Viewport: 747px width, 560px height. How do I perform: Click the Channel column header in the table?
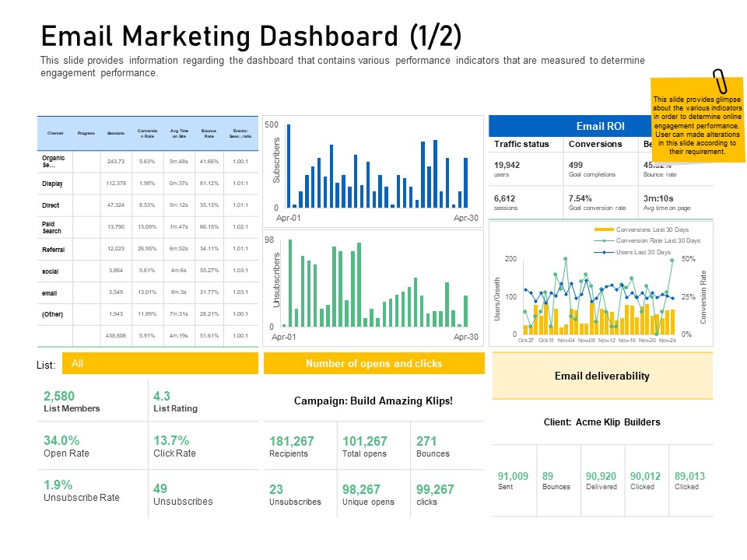tap(55, 133)
